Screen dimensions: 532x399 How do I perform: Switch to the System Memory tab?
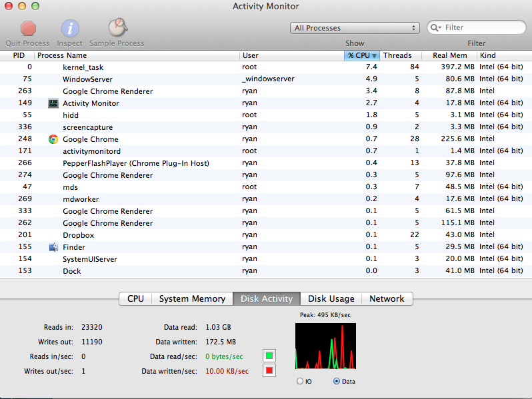pos(192,298)
